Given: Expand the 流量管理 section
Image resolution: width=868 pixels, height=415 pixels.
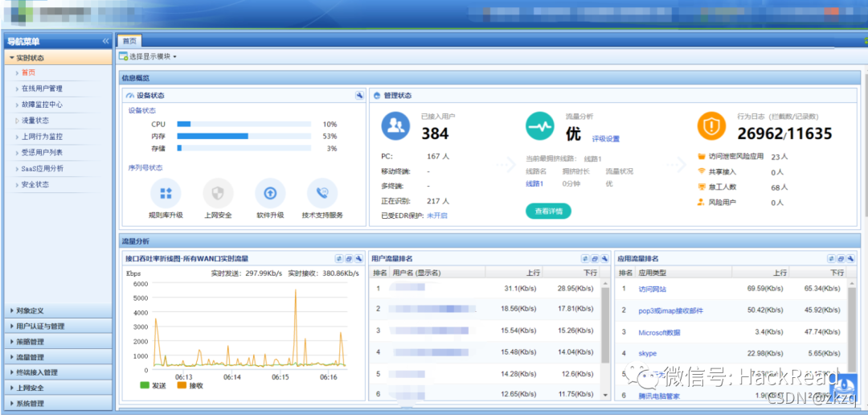Looking at the screenshot, I should [58, 357].
